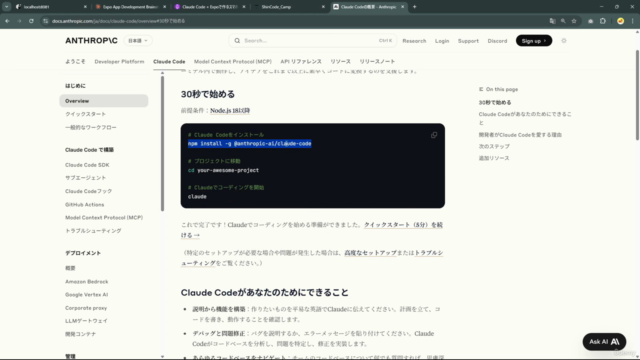This screenshot has width=640, height=360.
Task: Jump to 追加リソース outline entry
Action: pyautogui.click(x=494, y=158)
